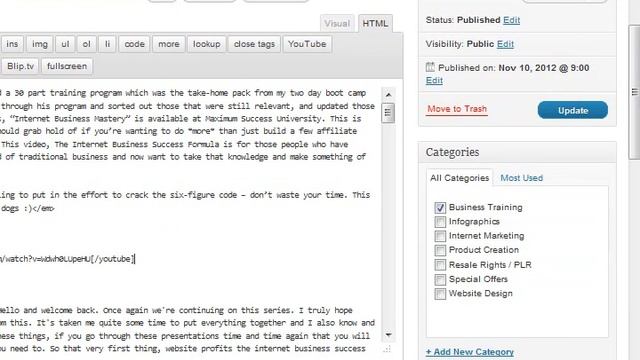The width and height of the screenshot is (640, 360).
Task: Insert an ins tag
Action: 12,44
